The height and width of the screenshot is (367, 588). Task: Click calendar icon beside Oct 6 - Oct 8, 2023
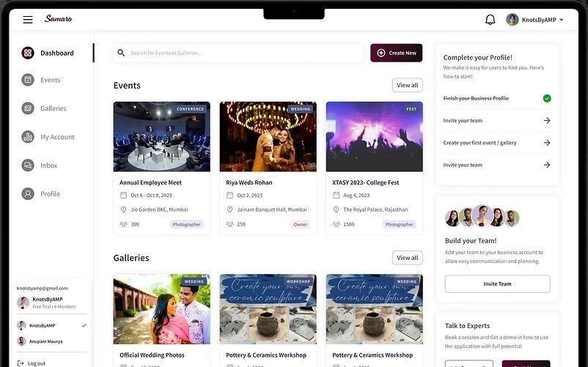(x=123, y=195)
